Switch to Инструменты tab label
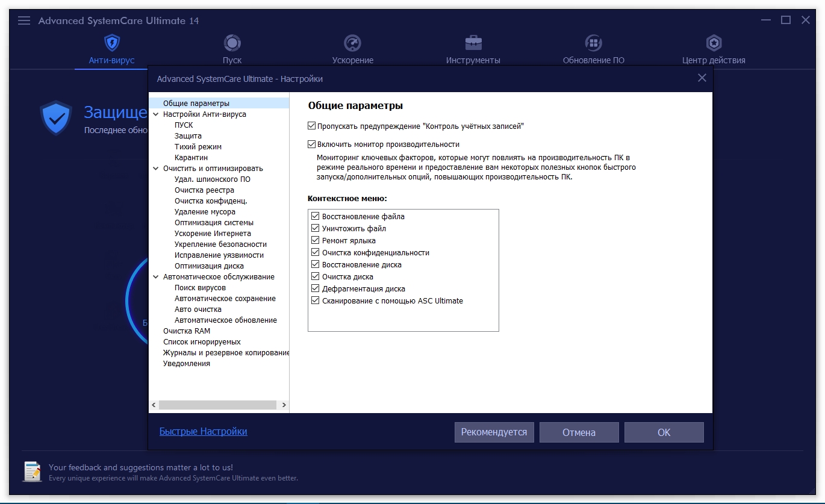Screen dimensions: 825x504 [473, 60]
